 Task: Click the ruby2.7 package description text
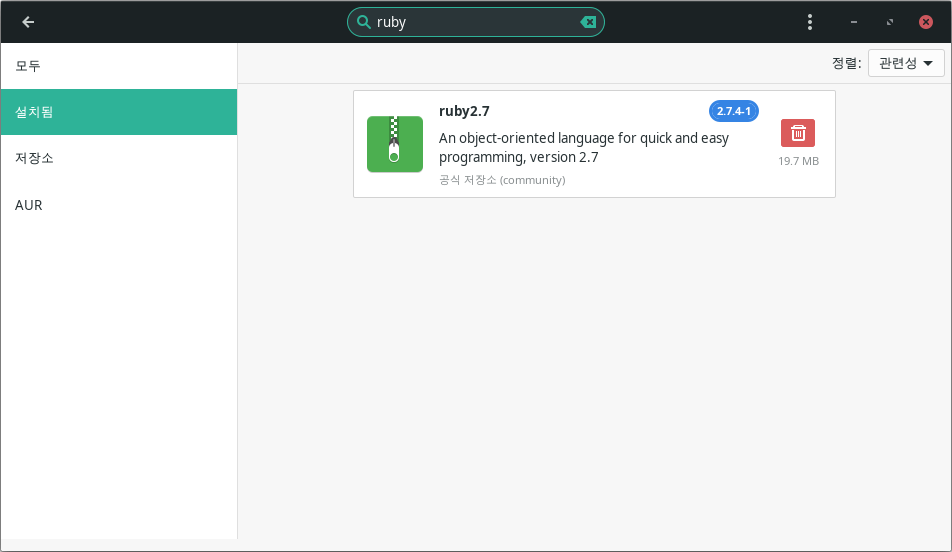pos(584,147)
